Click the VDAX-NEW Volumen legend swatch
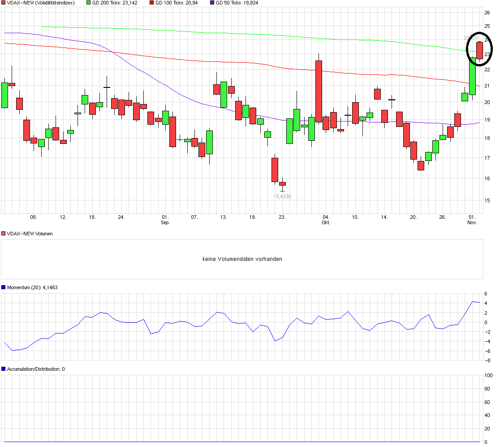This screenshot has width=504, height=447. coord(3,234)
